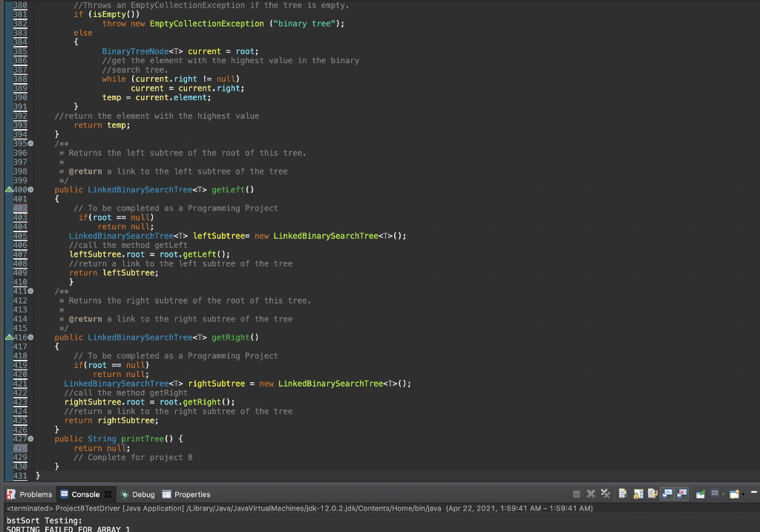Click BinaryTreeNode type at line 385
Image resolution: width=760 pixels, height=532 pixels.
tap(135, 51)
